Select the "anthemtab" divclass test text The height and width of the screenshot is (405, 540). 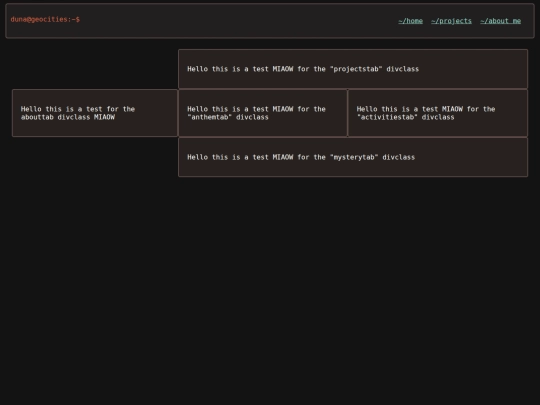[256, 113]
